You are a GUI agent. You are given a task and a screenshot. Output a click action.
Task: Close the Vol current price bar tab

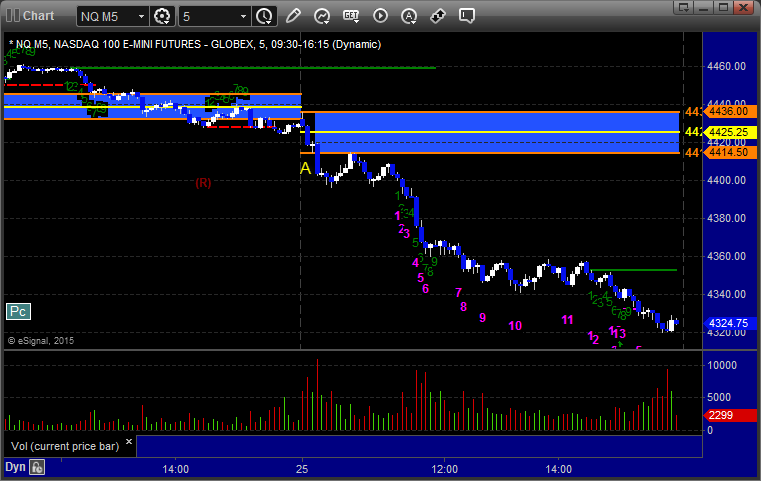coord(129,442)
